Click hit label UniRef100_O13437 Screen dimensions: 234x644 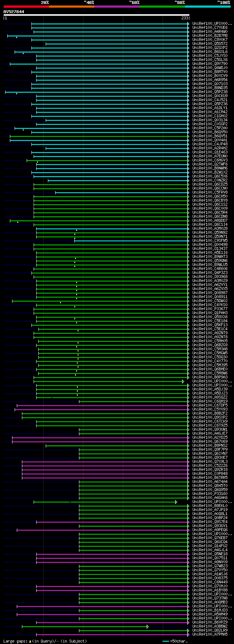pos(210,249)
